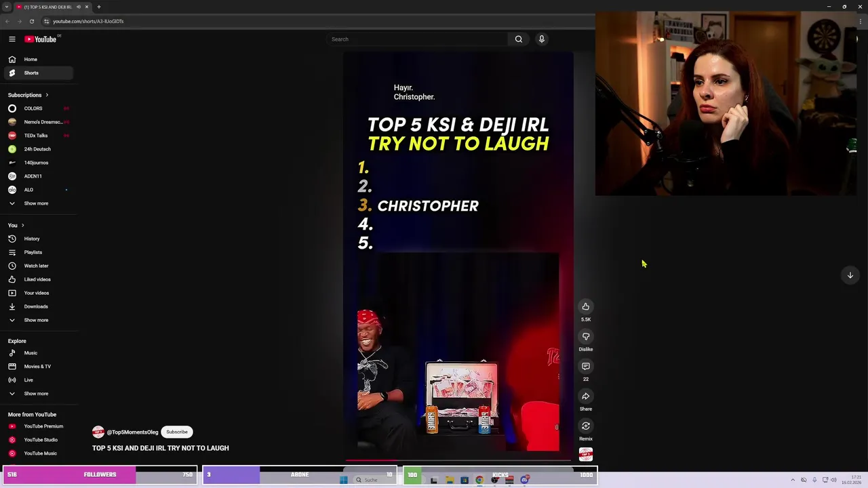Screen dimensions: 868x488
Task: Mute the tab via speaker icon
Action: click(x=79, y=7)
